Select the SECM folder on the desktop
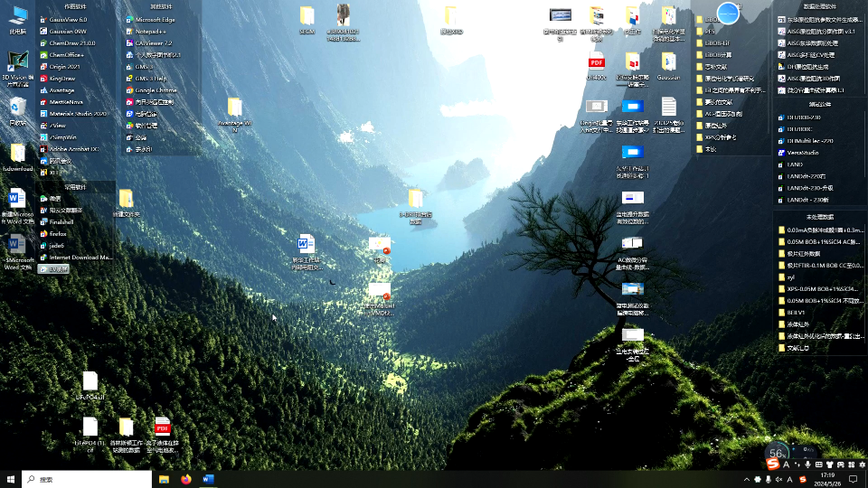 307,21
